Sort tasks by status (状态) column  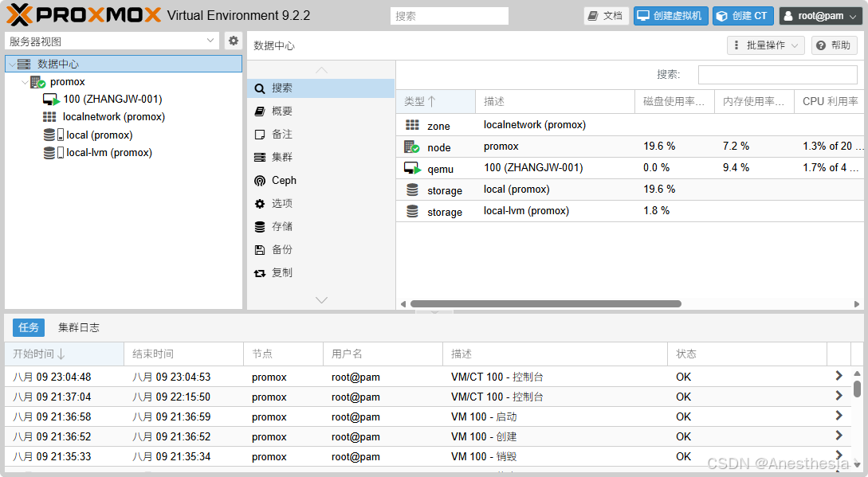(x=748, y=354)
